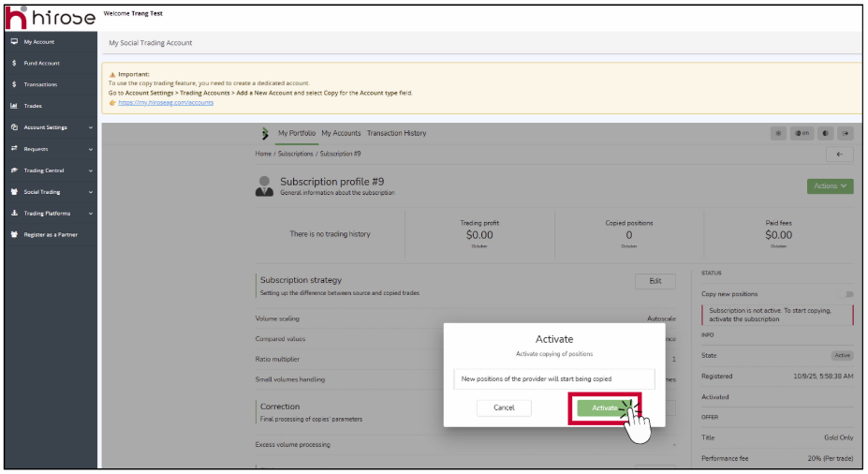Viewport: 868px width, 474px height.
Task: Open the green Actions dropdown
Action: coord(830,186)
